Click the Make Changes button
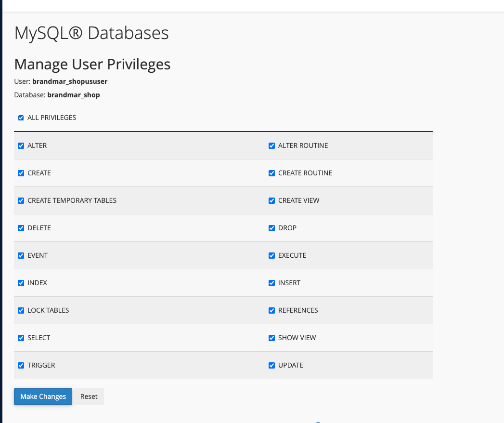Screen dimensions: 504x423 43,397
